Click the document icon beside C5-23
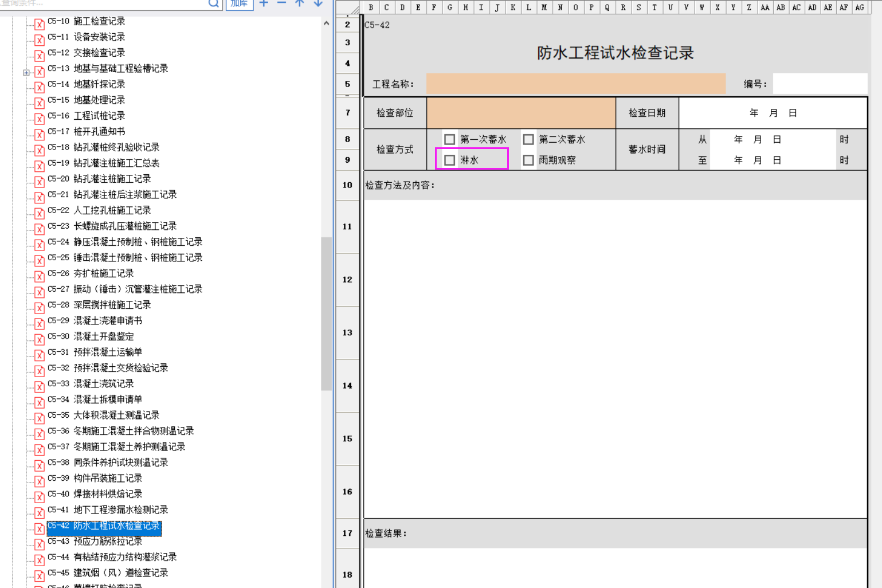The width and height of the screenshot is (882, 588). point(40,229)
